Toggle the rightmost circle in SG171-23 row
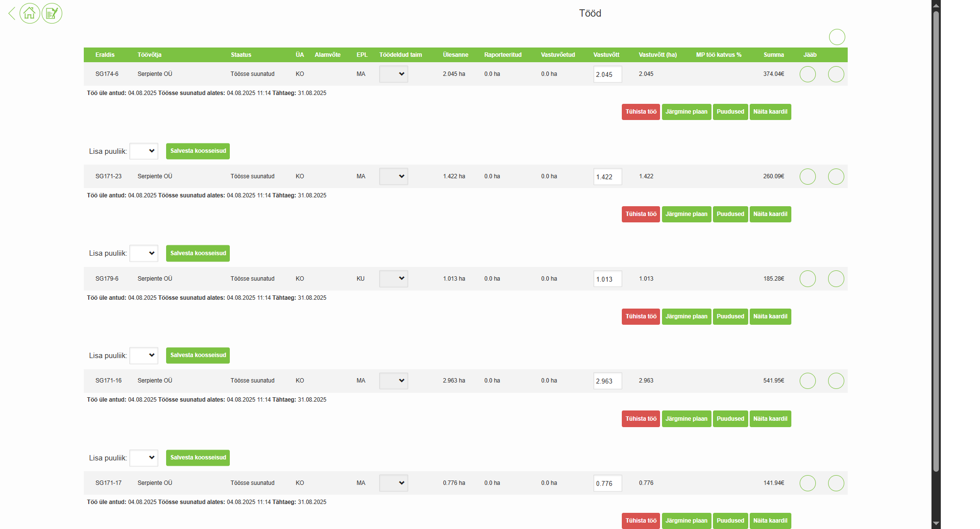 coord(835,176)
